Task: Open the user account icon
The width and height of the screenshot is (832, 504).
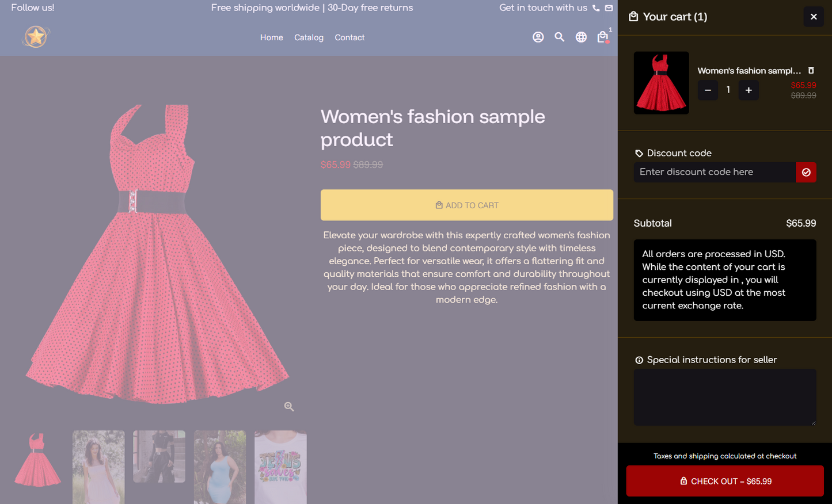Action: pos(538,37)
